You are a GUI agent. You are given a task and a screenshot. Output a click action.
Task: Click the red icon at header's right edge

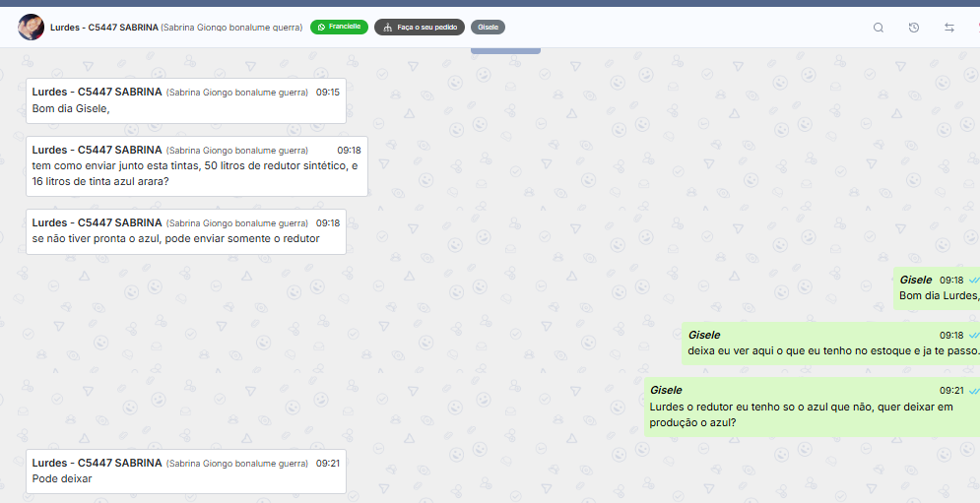977,28
